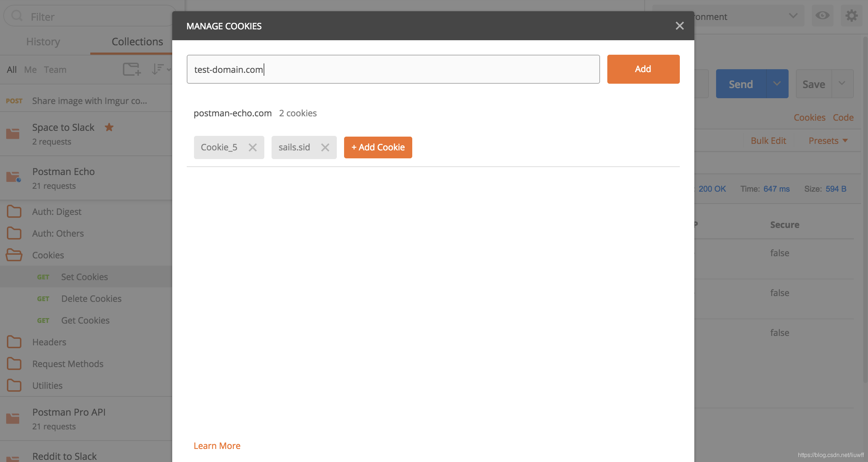Click the 594 B response size
Screen dimensions: 868x462
tap(836, 189)
